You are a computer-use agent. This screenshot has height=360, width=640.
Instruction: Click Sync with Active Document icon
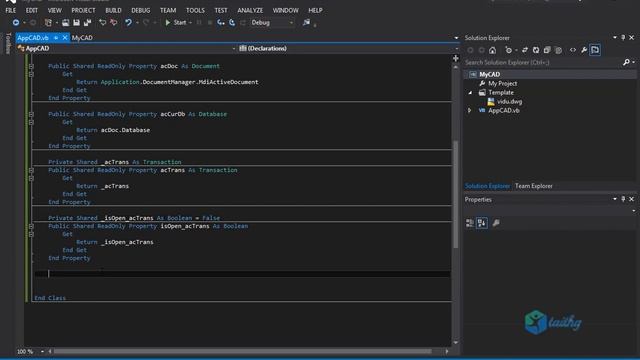click(x=525, y=50)
